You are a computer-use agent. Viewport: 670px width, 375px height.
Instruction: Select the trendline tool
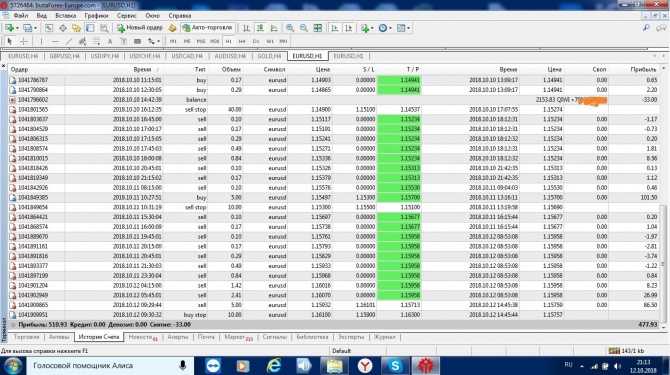68,41
